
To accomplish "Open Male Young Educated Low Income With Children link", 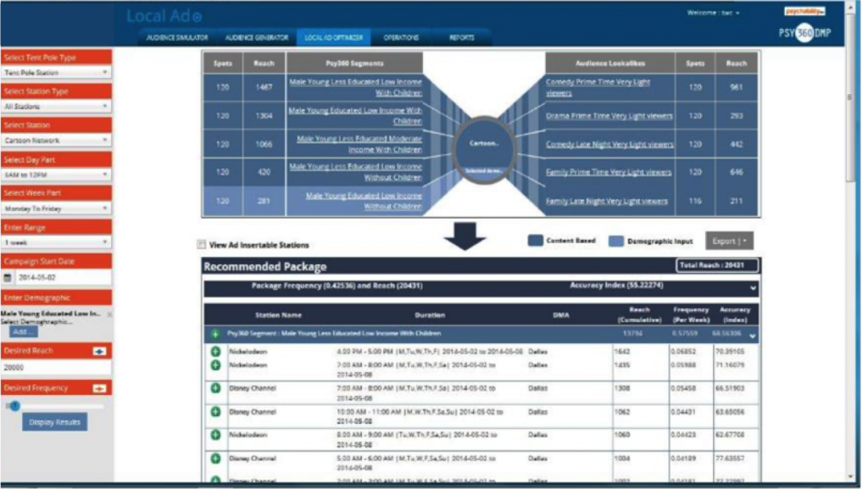I will (x=355, y=115).
